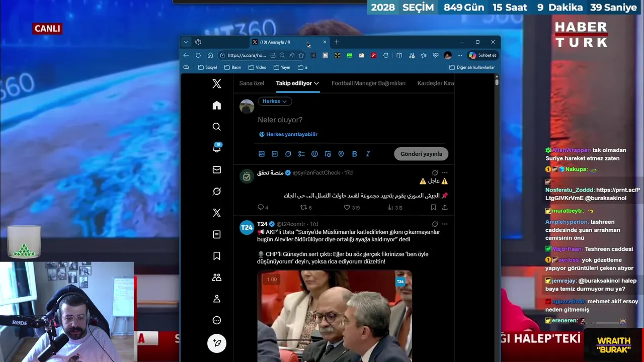This screenshot has height=362, width=644.
Task: Open the @syrianFactCheck profile handle
Action: click(316, 172)
